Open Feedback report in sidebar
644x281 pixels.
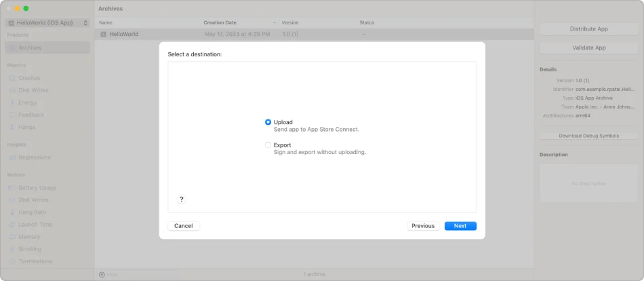[31, 115]
